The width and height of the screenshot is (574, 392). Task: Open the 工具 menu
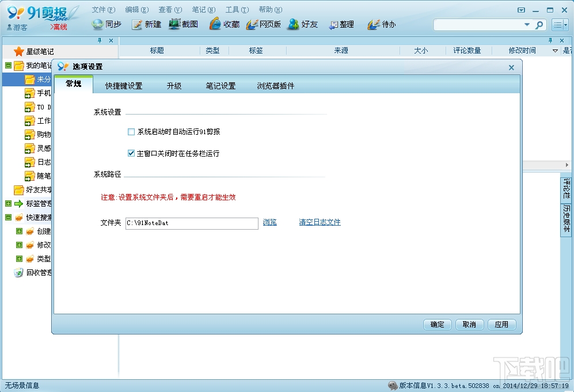(x=237, y=10)
